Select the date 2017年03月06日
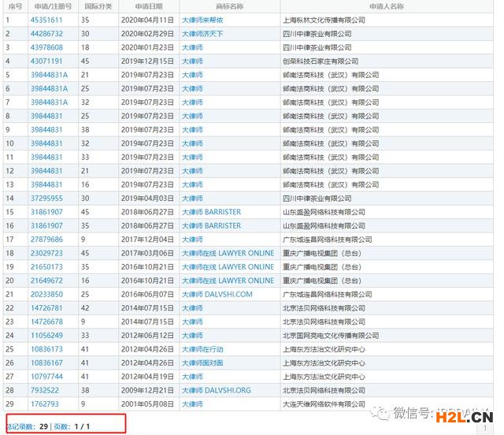The width and height of the screenshot is (504, 435). (x=147, y=253)
